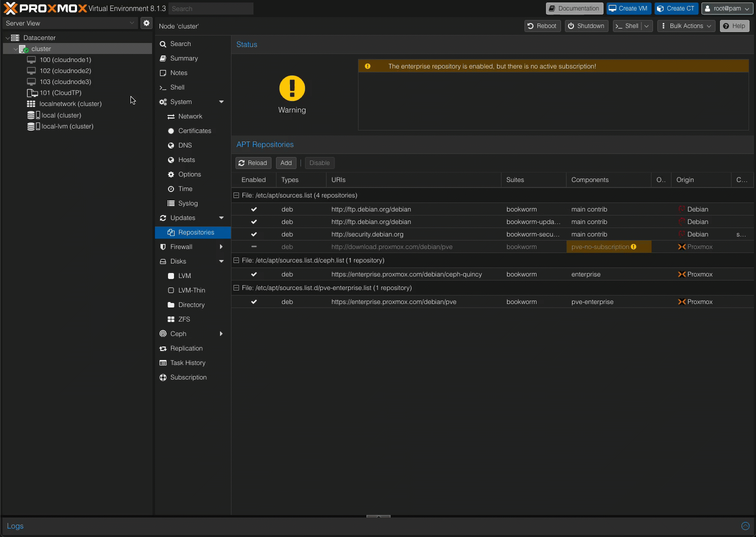Select the ceph-quincy enterprise repository row

pos(492,274)
